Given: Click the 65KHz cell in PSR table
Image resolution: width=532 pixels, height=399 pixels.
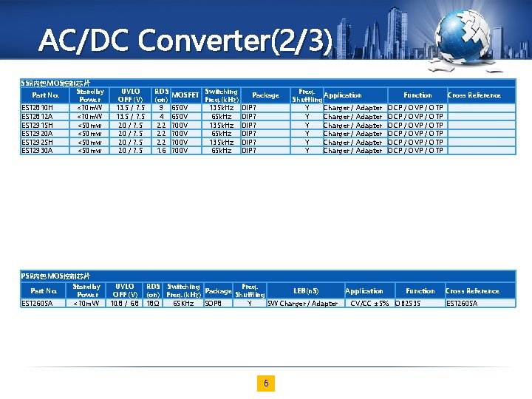Looking at the screenshot, I should (183, 304).
